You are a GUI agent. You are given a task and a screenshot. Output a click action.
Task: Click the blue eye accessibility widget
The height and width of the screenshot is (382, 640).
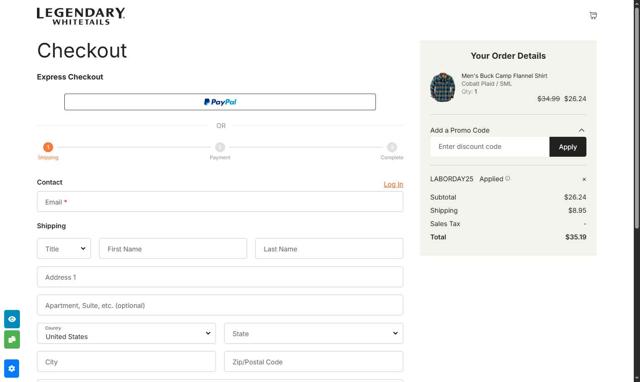click(12, 319)
